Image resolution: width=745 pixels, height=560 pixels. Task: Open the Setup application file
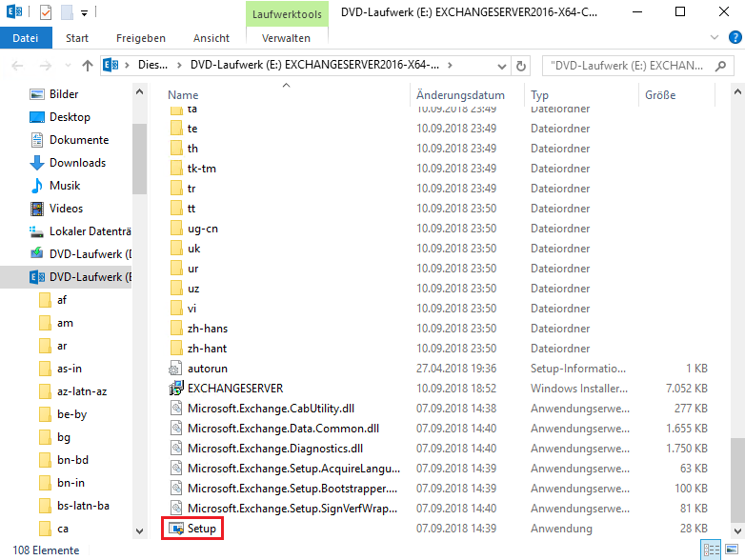coord(203,529)
